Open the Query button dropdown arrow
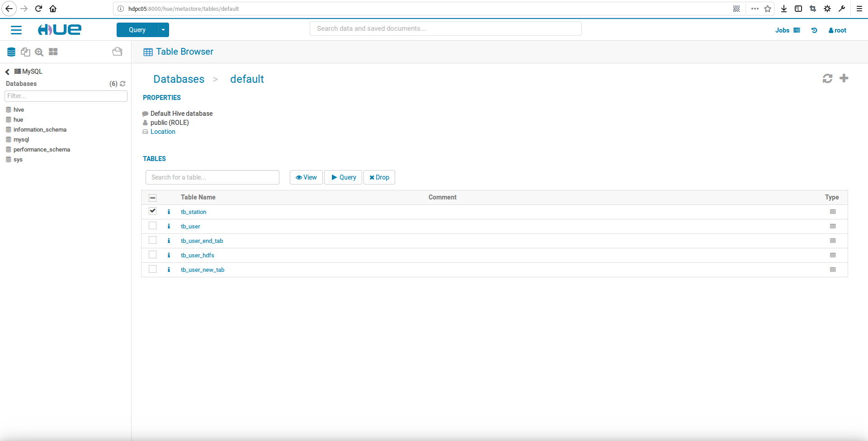 (x=163, y=30)
